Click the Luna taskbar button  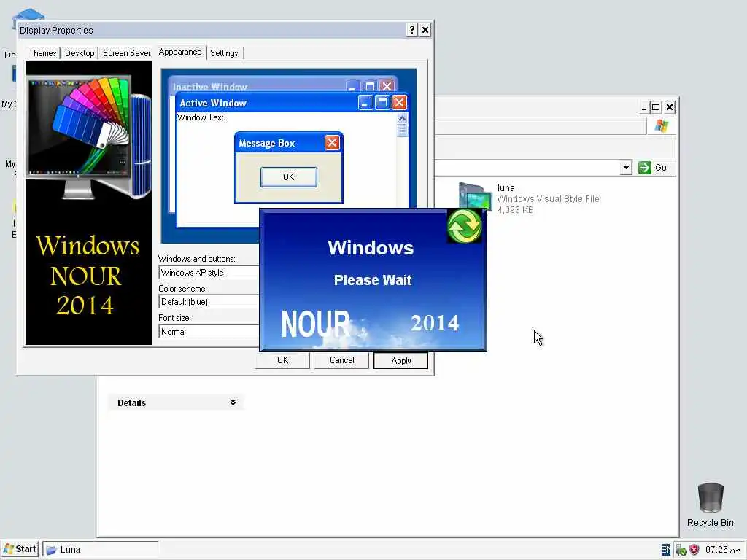(x=101, y=549)
